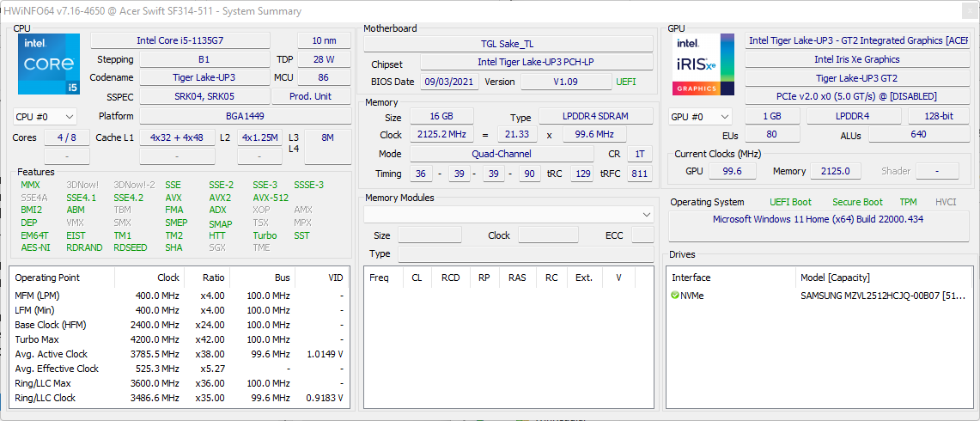Select the Ring/LLC Clock row
Image resolution: width=980 pixels, height=421 pixels.
180,398
